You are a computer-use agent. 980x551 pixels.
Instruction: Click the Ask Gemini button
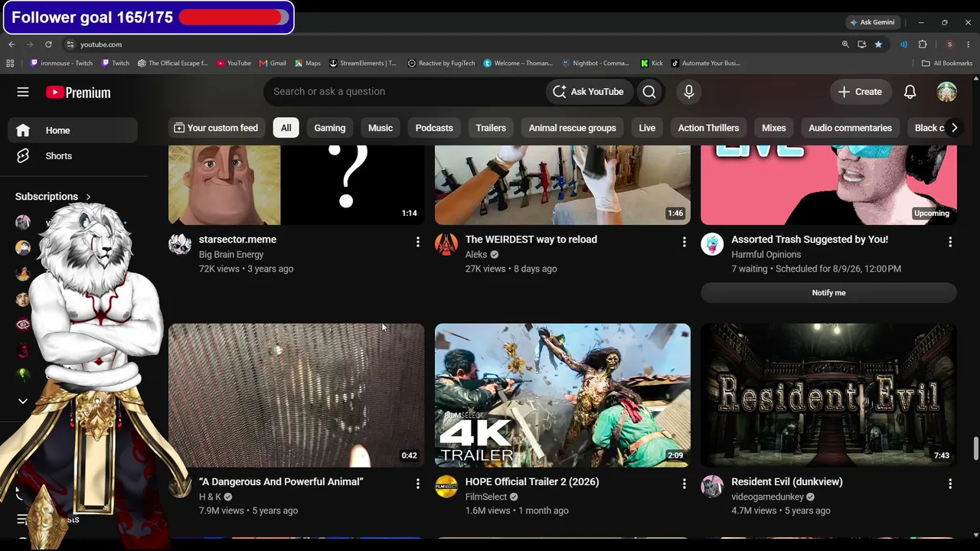(x=871, y=22)
